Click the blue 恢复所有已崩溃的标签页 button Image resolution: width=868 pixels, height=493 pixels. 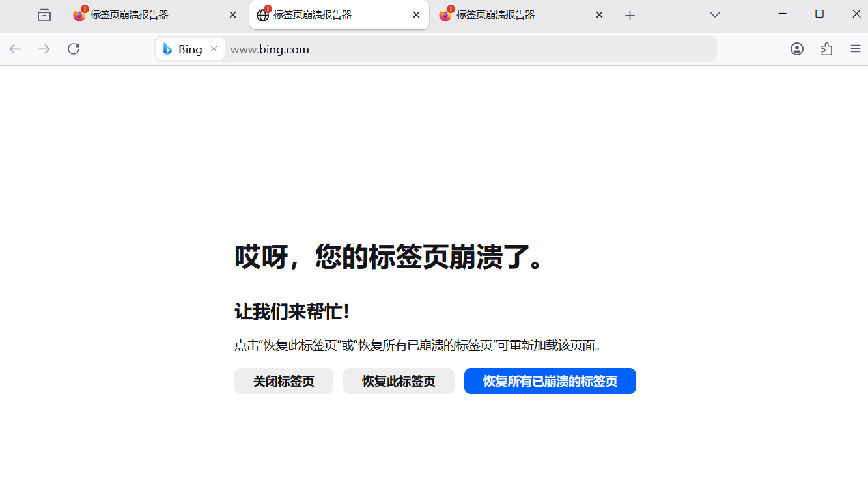(550, 381)
